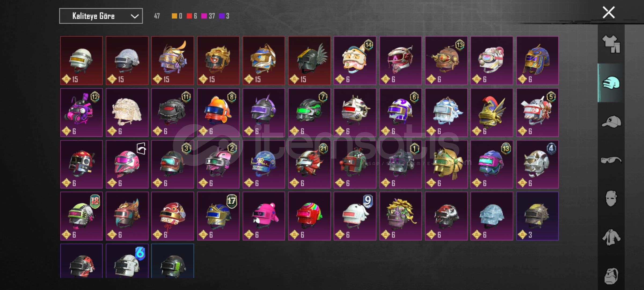Open the outfits clothing category icon
The image size is (644, 290).
(x=611, y=44)
